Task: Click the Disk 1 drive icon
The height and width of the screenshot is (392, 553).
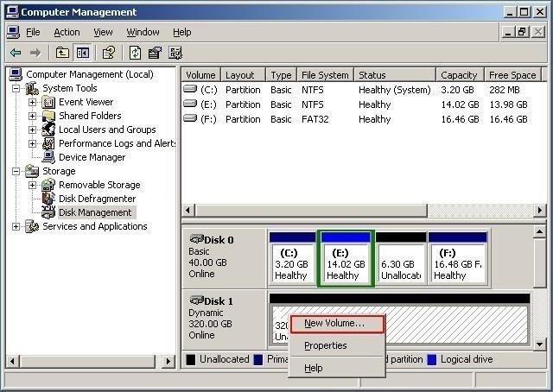Action: pos(197,300)
